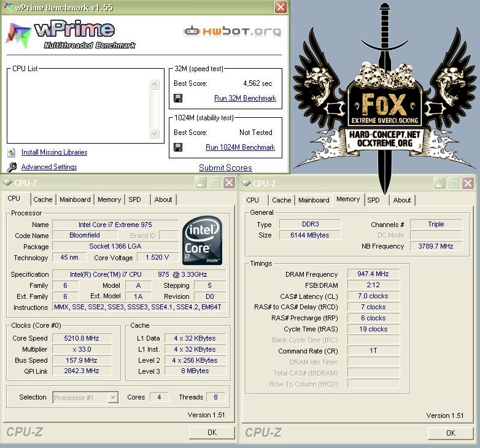Switch to Cache tab in right CPU-Z

point(282,200)
